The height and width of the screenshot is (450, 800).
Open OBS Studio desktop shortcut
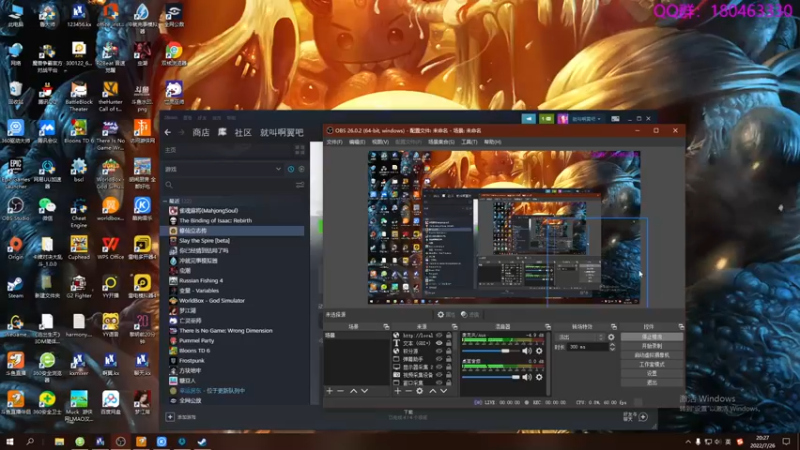coord(15,208)
